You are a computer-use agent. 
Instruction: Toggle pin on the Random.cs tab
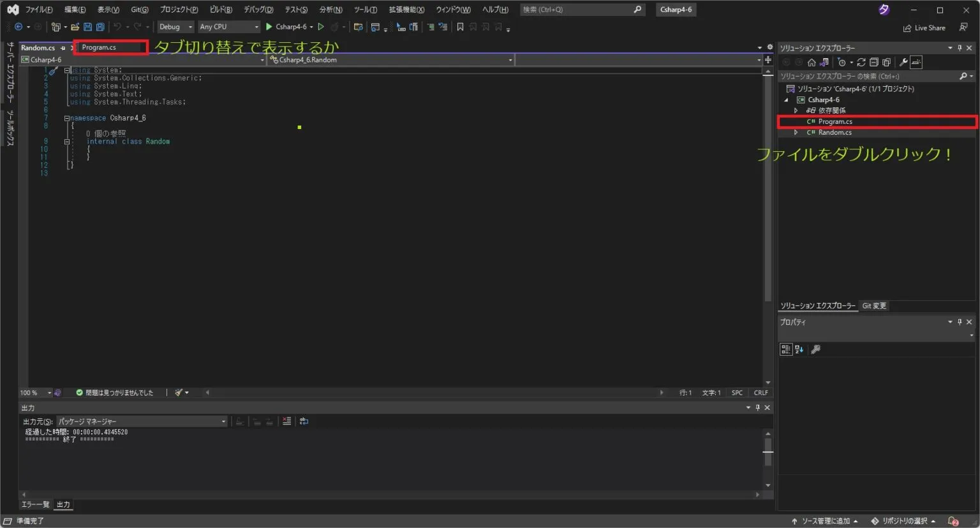point(63,48)
